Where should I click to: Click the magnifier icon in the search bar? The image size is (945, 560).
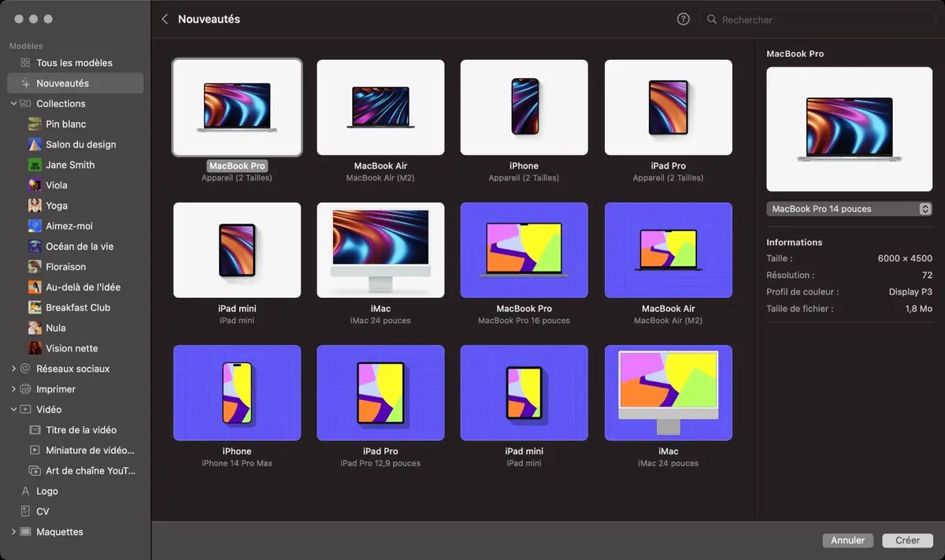point(711,19)
